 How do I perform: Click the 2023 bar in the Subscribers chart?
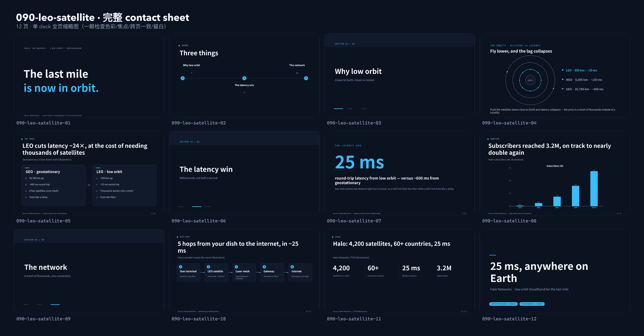pos(557,201)
